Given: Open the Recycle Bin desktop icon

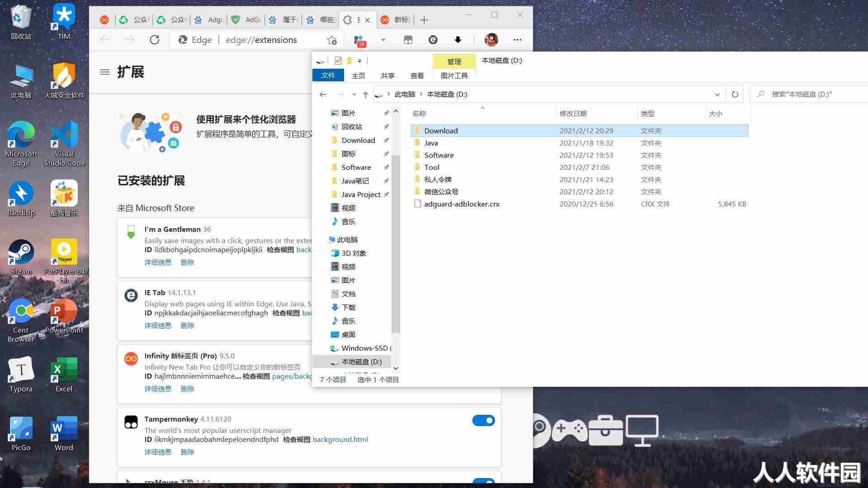Looking at the screenshot, I should tap(21, 22).
